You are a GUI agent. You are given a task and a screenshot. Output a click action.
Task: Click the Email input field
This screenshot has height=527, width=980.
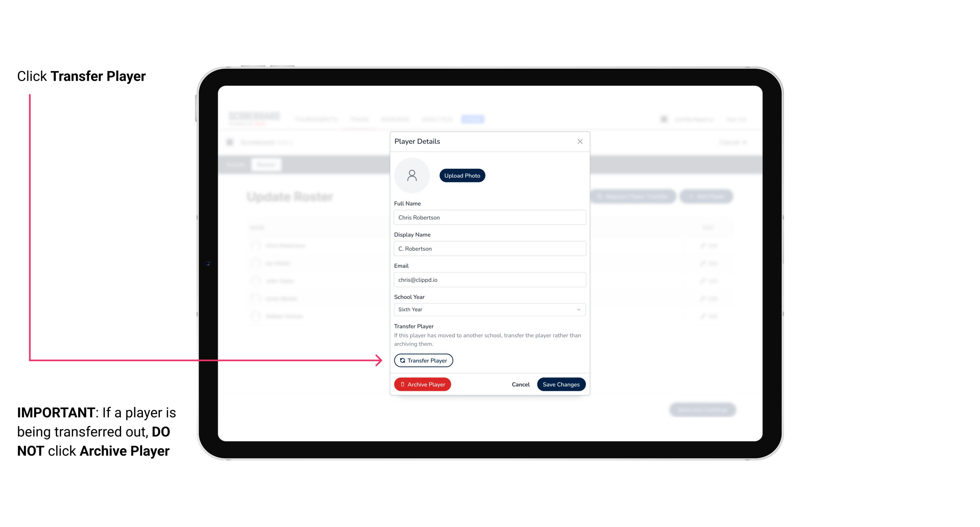click(x=490, y=279)
